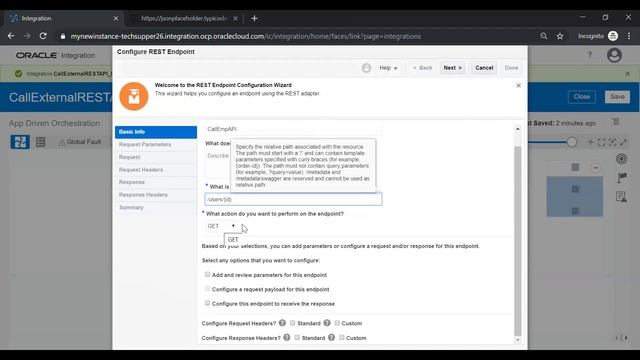This screenshot has width=640, height=360.
Task: Check Configure a request payload option
Action: coord(207,289)
